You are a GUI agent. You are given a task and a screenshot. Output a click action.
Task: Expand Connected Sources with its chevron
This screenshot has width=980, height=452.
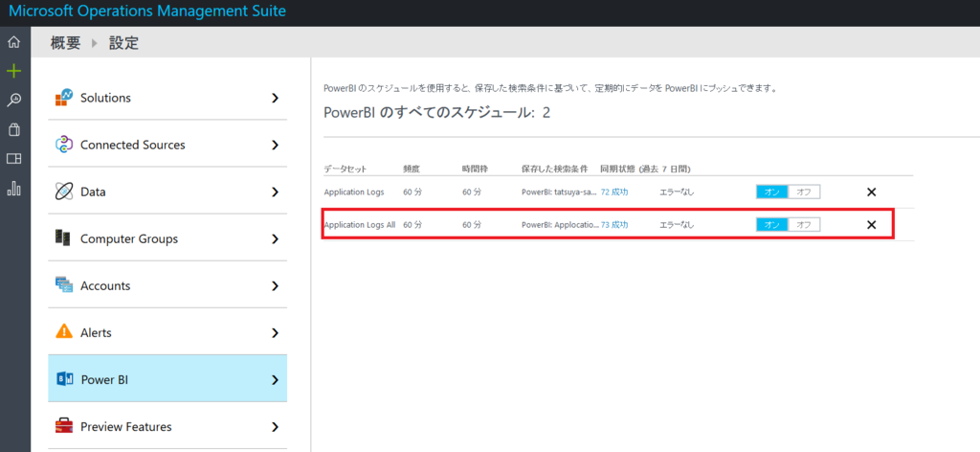[x=275, y=145]
